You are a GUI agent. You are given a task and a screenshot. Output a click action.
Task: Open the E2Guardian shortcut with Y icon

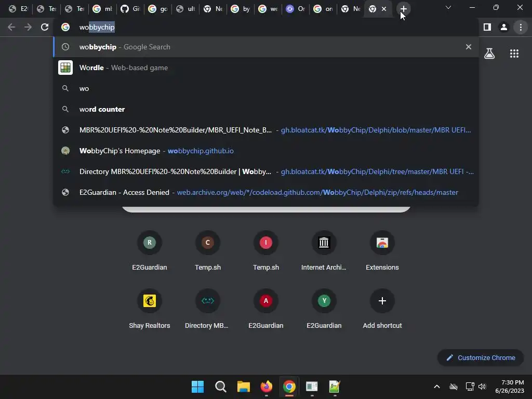tap(324, 309)
